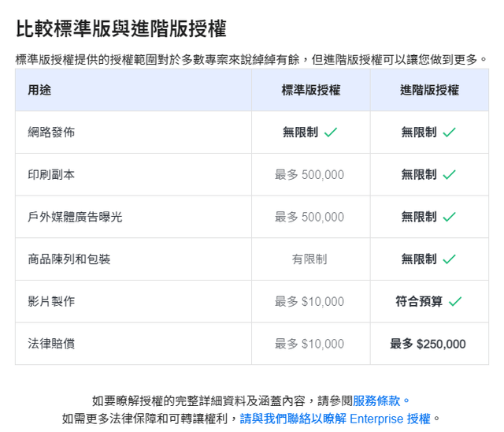Viewport: 504px width, 432px height.
Task: Open the 請與我們聯絡以瞭解 Enterprise 授權 link
Action: 335,419
